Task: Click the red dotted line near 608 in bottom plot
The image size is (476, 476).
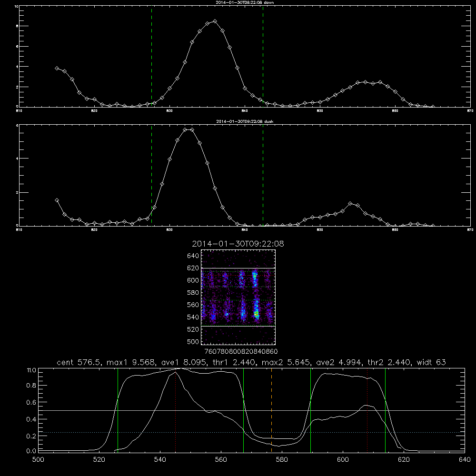Action: click(x=367, y=410)
